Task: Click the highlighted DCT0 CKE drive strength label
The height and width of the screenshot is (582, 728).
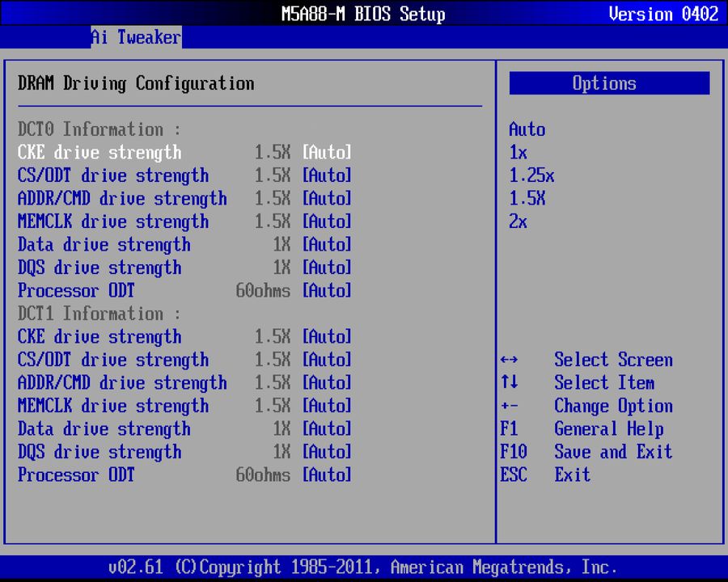Action: 99,153
